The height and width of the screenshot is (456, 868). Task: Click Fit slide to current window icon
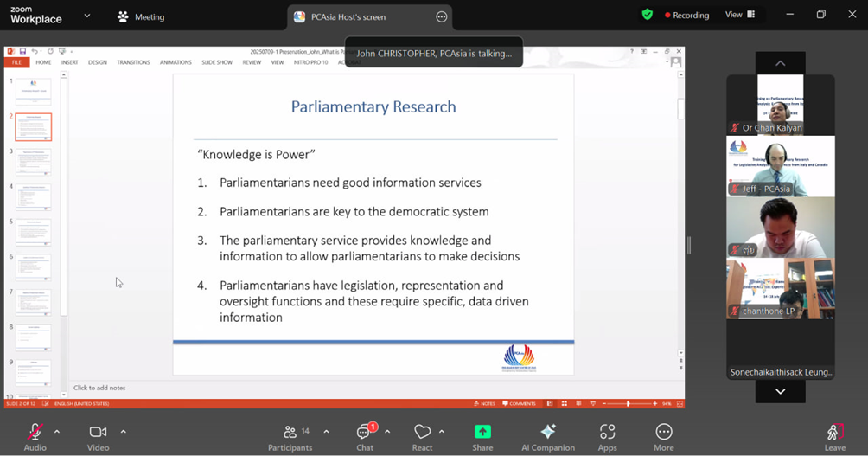(680, 403)
